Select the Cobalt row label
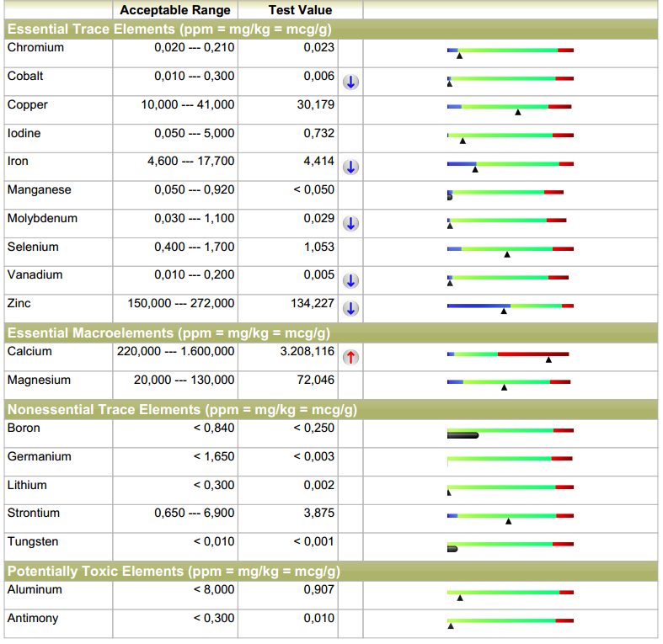 (25, 76)
